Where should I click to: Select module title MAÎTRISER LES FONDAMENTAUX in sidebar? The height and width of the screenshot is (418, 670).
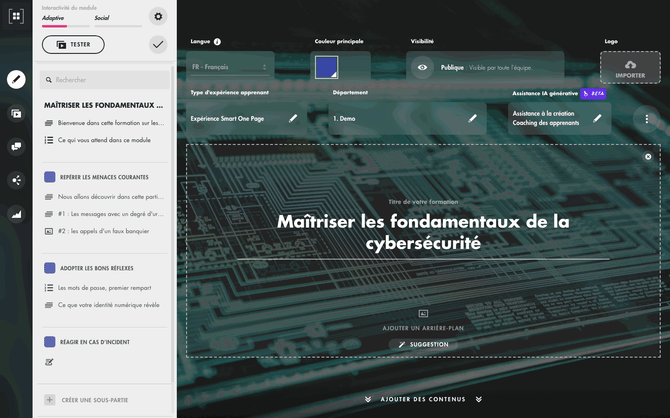click(x=103, y=105)
